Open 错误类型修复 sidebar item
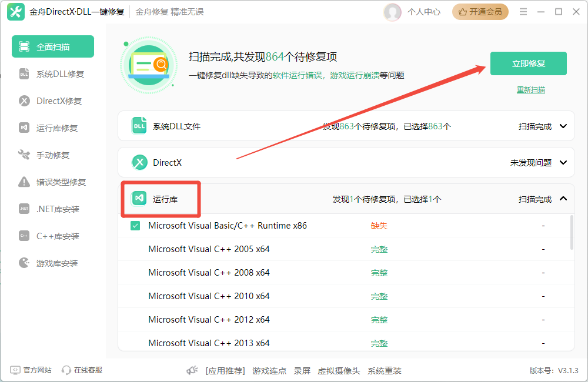 53,182
